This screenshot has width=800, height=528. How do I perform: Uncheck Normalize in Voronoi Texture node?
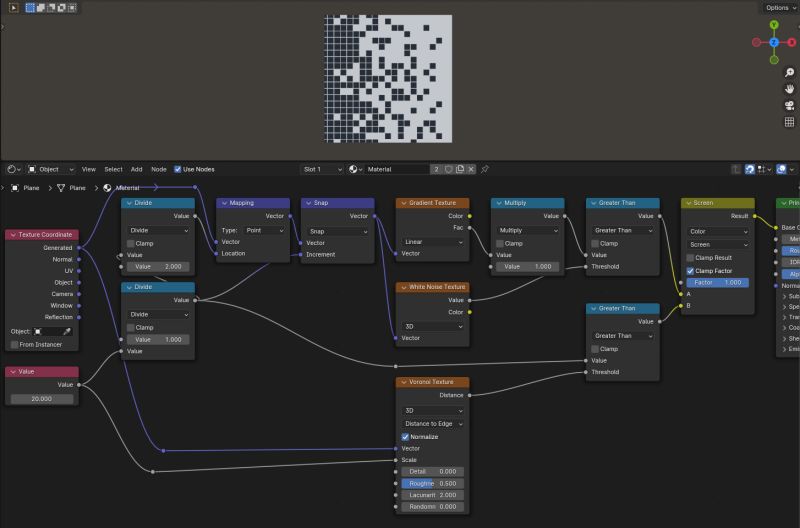pyautogui.click(x=405, y=437)
